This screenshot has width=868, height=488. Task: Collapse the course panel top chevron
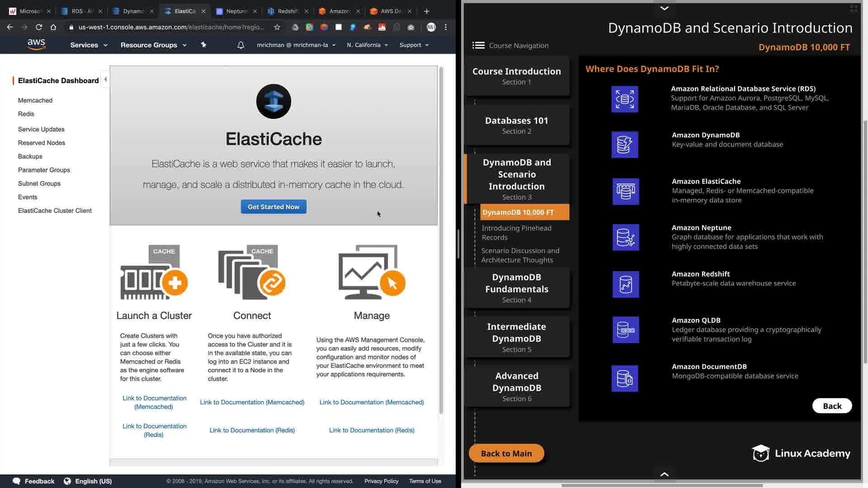pos(664,8)
